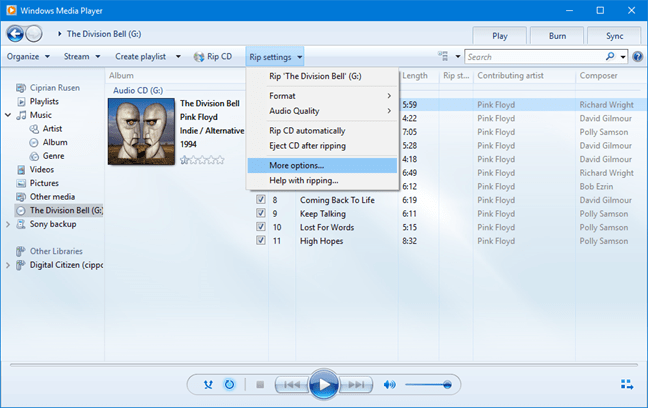Start playback with the Play button
The width and height of the screenshot is (648, 408).
pyautogui.click(x=324, y=385)
